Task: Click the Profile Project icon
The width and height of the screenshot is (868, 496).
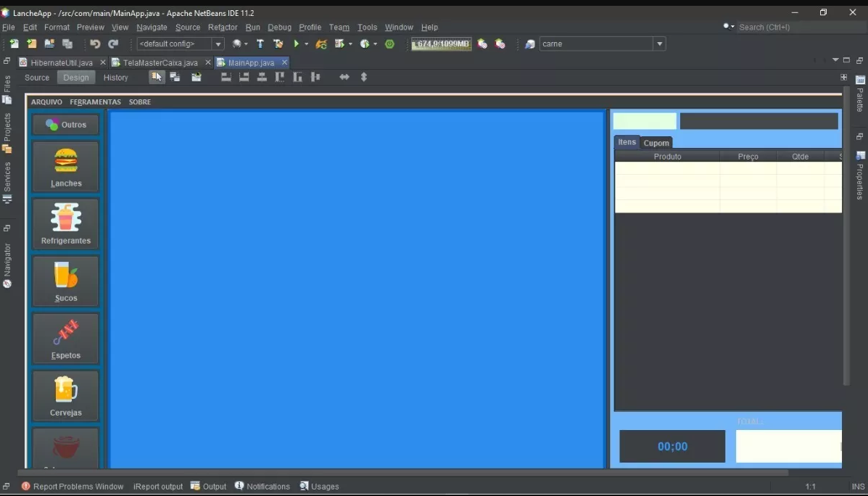Action: click(364, 44)
